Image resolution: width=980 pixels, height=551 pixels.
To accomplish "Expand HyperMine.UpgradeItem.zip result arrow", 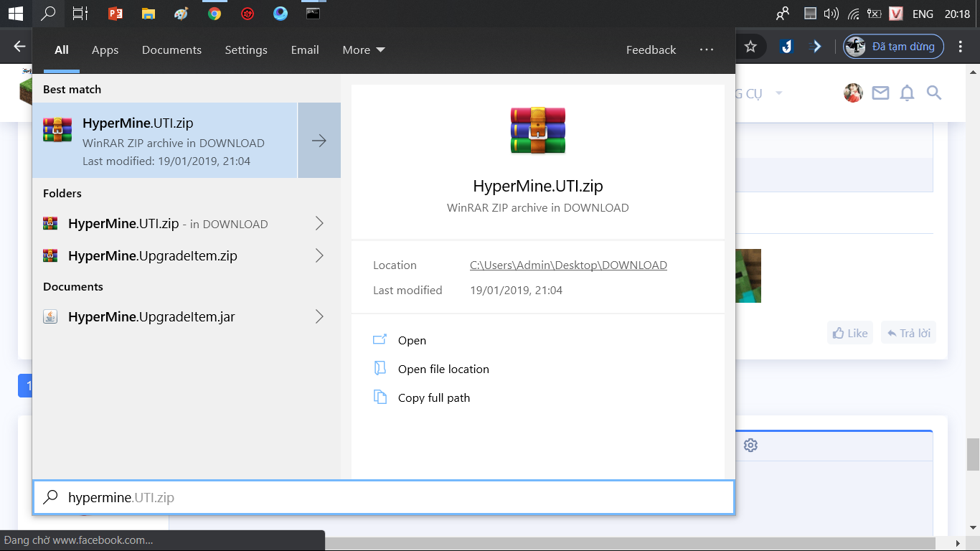I will point(319,255).
